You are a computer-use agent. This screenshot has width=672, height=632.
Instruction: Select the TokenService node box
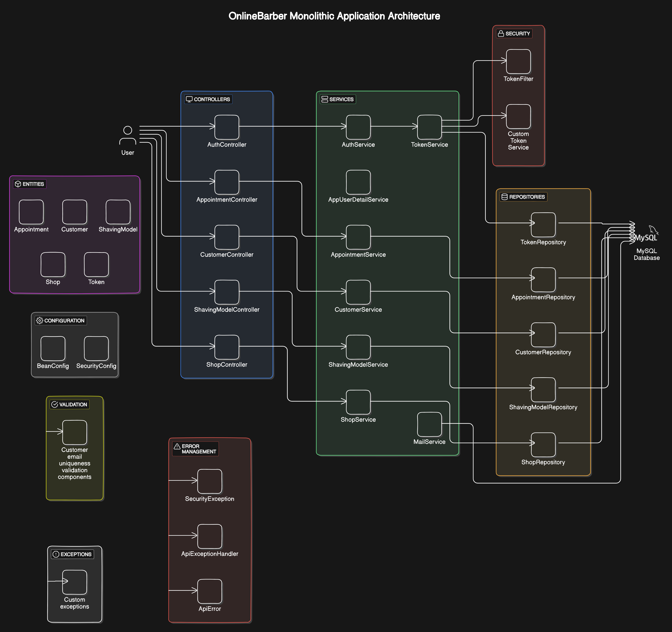click(429, 127)
